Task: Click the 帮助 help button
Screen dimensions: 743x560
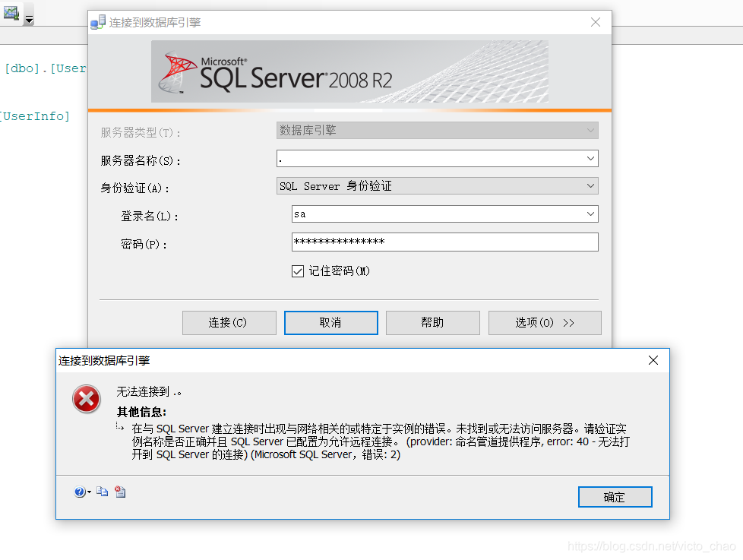Action: tap(432, 322)
